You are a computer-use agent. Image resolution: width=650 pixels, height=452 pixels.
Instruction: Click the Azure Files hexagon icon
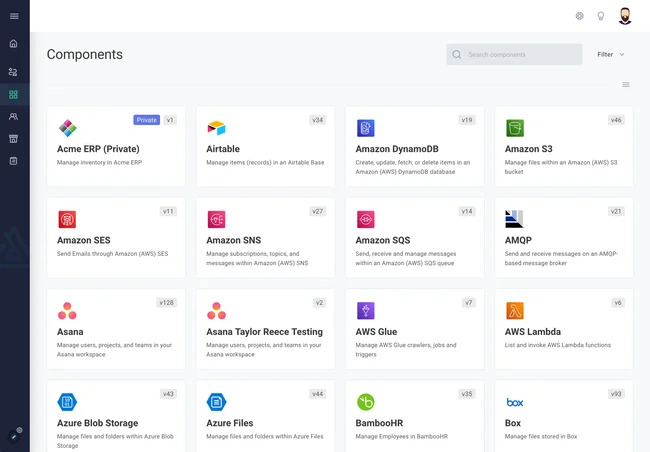click(216, 402)
